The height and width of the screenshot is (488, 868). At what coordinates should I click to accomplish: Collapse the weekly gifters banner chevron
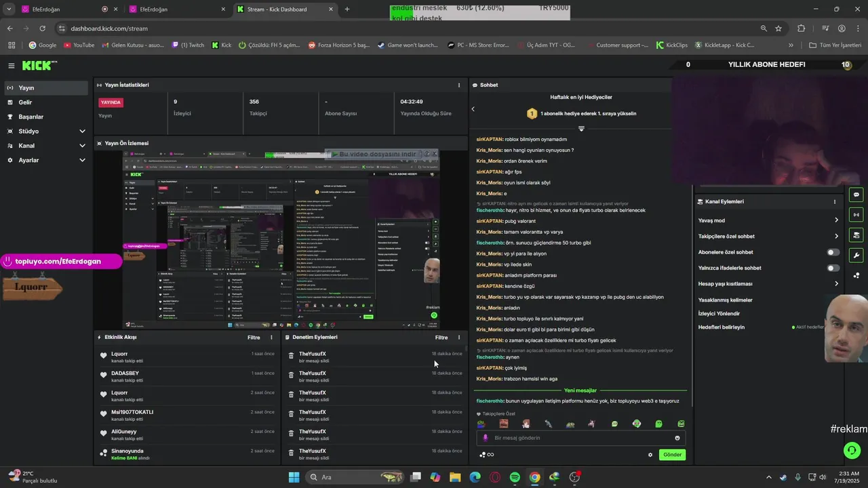(581, 128)
